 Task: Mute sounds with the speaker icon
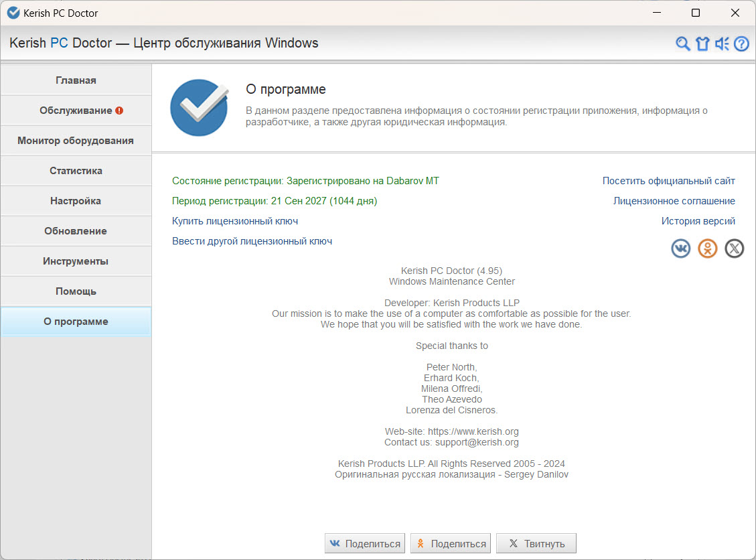[721, 44]
